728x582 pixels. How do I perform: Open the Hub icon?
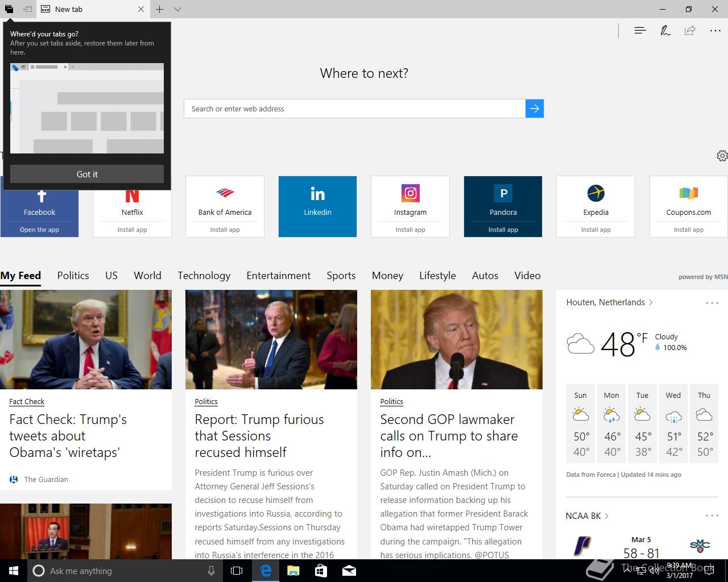click(640, 31)
